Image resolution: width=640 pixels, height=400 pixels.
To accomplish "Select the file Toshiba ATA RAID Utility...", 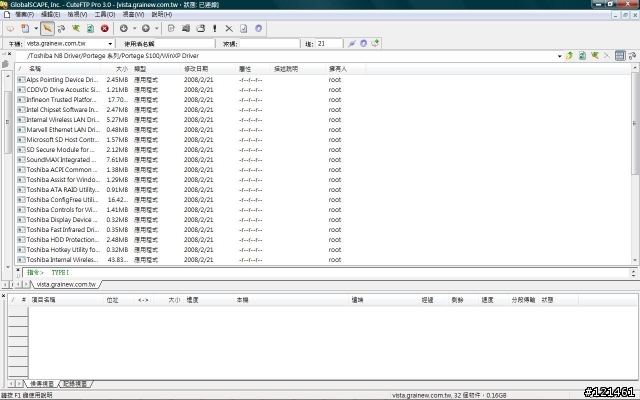I will (x=63, y=190).
